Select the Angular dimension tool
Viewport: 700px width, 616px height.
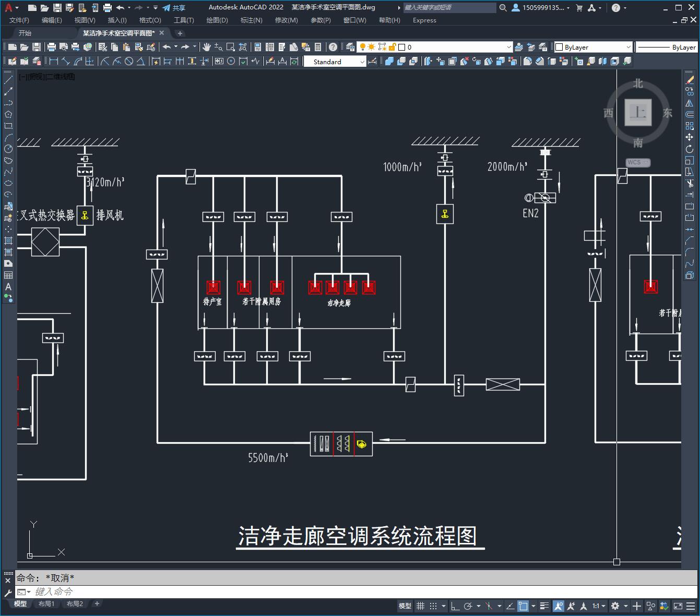pos(140,61)
